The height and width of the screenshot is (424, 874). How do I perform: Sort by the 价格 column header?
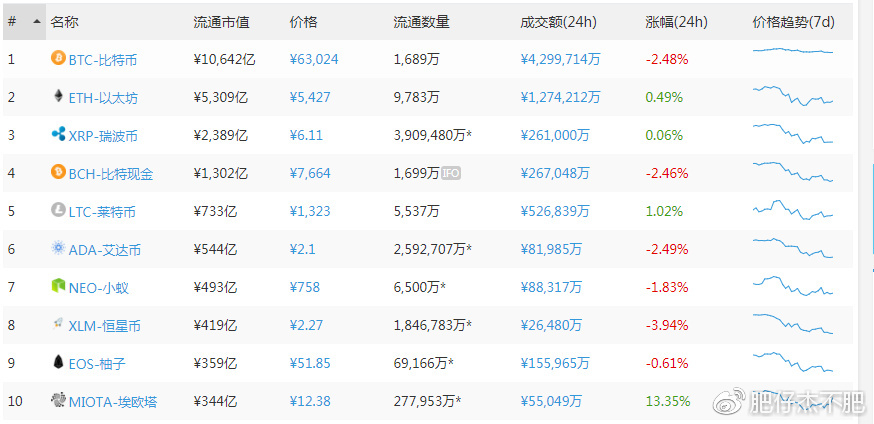(304, 22)
